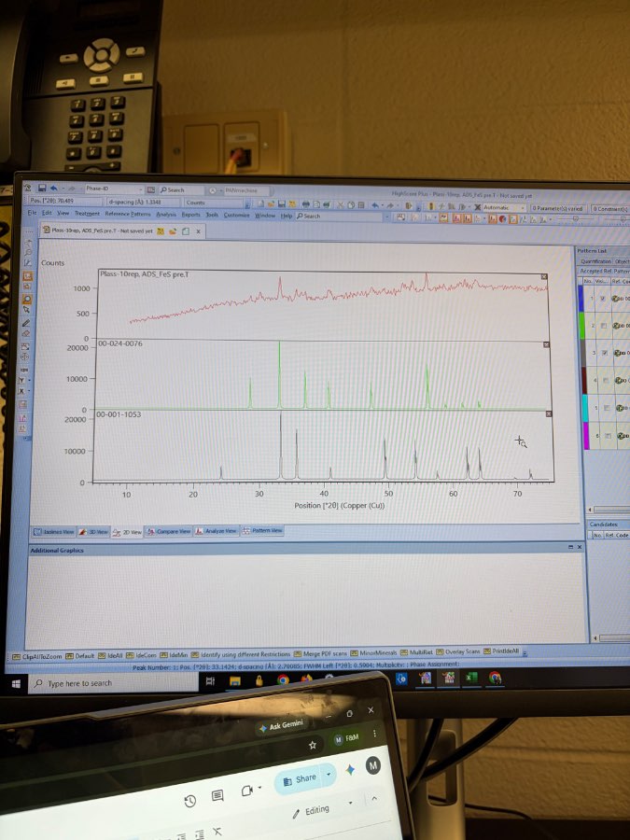The image size is (630, 840).
Task: Open the File menu
Action: [x=32, y=213]
